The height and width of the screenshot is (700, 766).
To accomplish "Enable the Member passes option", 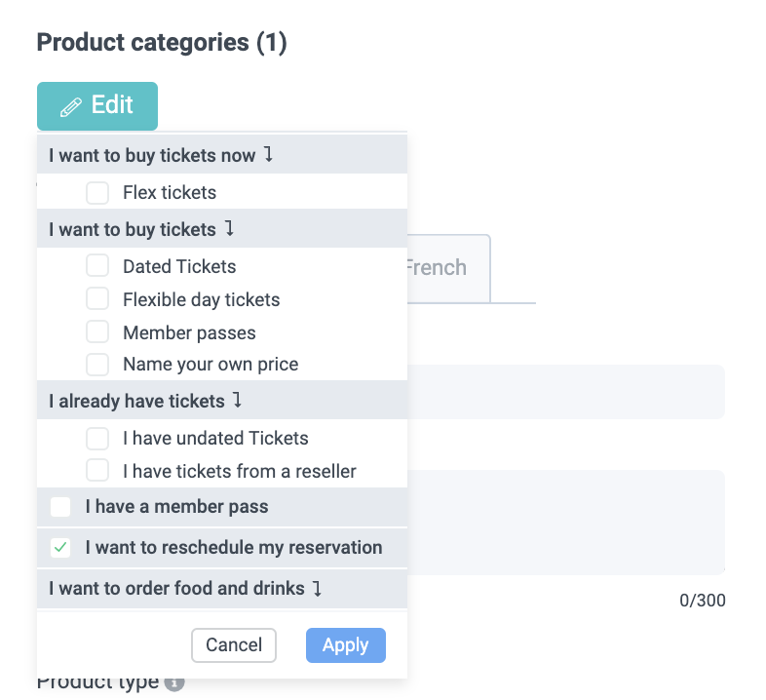I will (x=97, y=332).
